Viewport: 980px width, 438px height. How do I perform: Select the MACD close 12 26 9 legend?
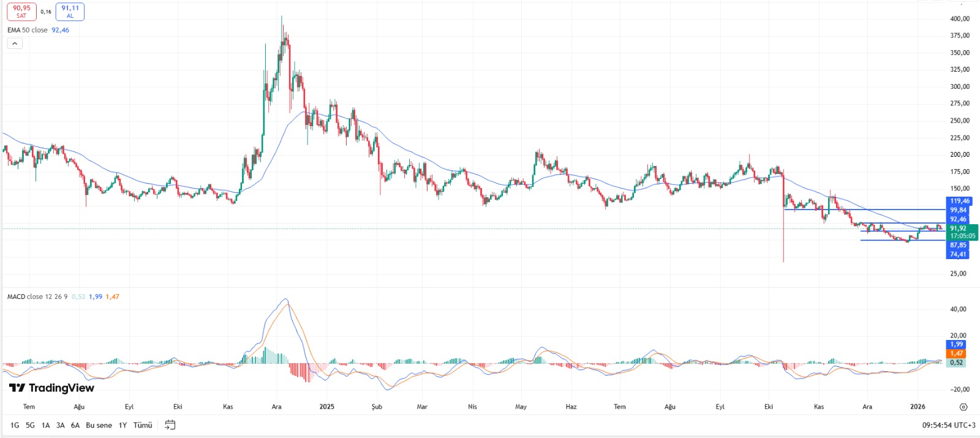coord(37,296)
